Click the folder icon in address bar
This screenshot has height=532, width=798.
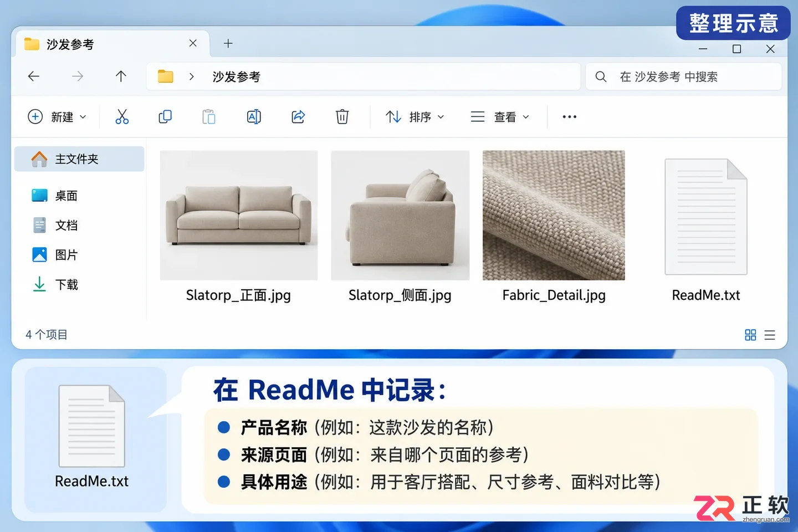click(165, 76)
